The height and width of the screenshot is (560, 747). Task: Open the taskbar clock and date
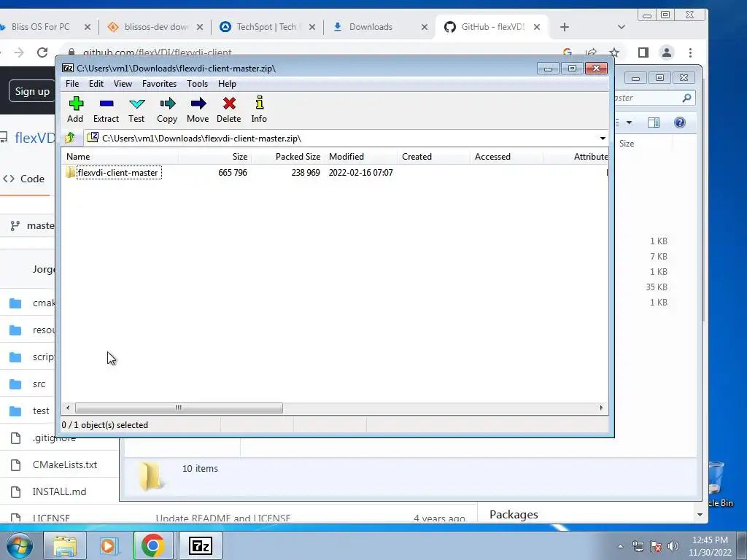click(x=710, y=546)
